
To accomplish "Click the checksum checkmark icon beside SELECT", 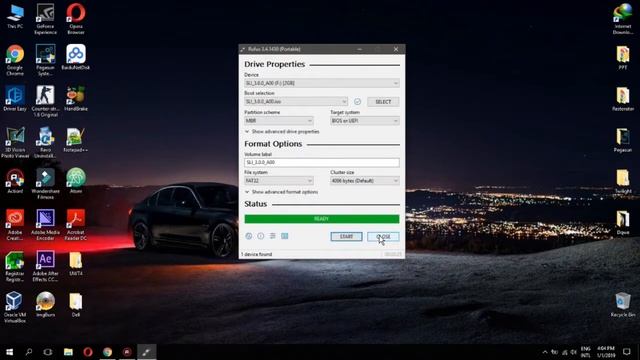I will (x=358, y=102).
